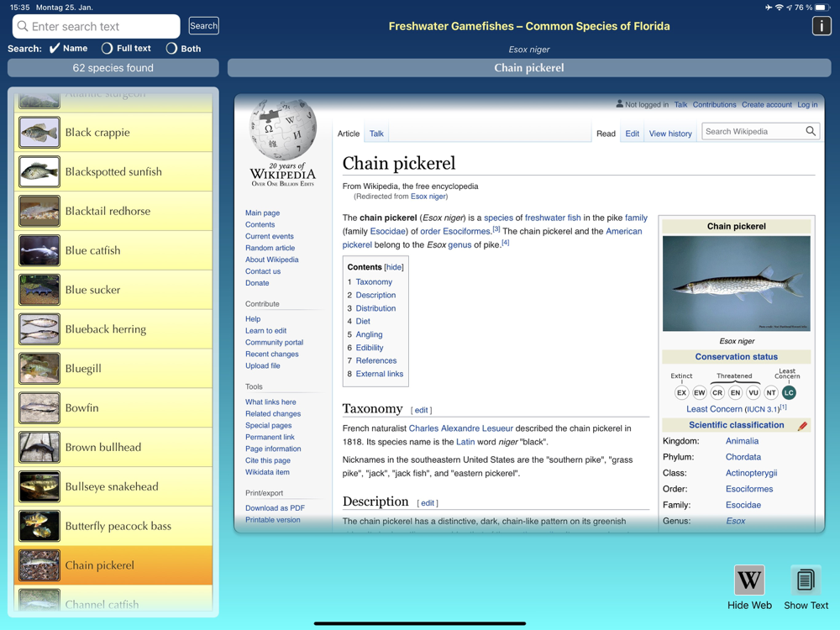Open the Read tab

coord(606,134)
